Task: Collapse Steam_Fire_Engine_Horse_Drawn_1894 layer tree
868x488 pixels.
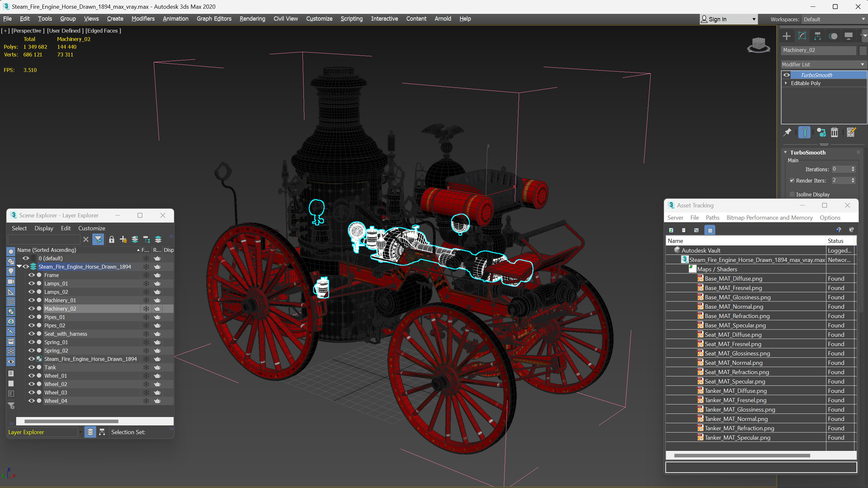Action: (19, 267)
